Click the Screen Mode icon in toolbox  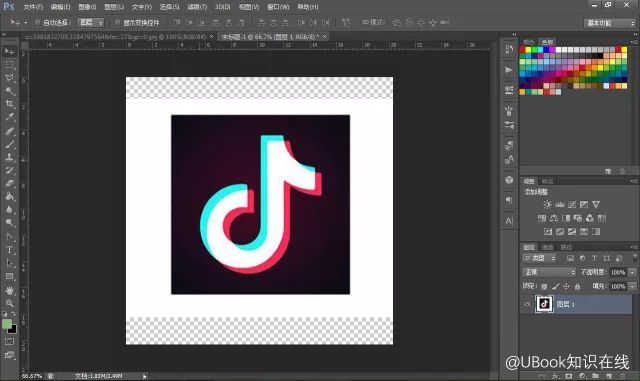click(x=9, y=355)
